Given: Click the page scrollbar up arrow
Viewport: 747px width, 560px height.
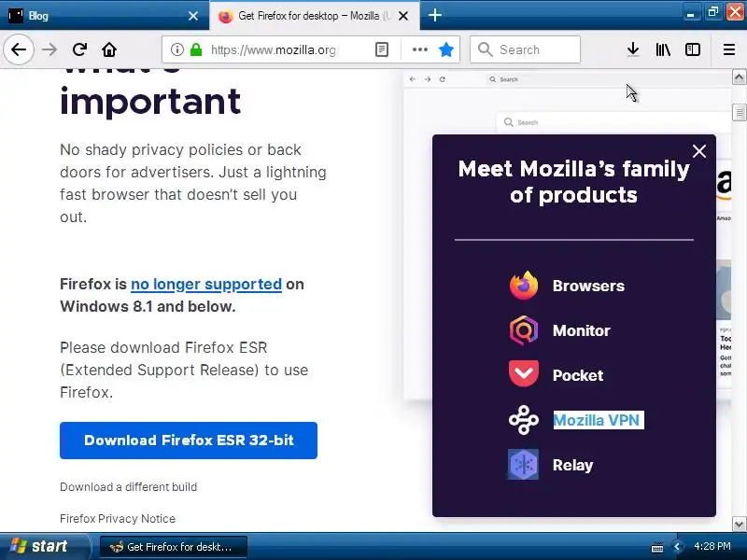Looking at the screenshot, I should coord(739,77).
